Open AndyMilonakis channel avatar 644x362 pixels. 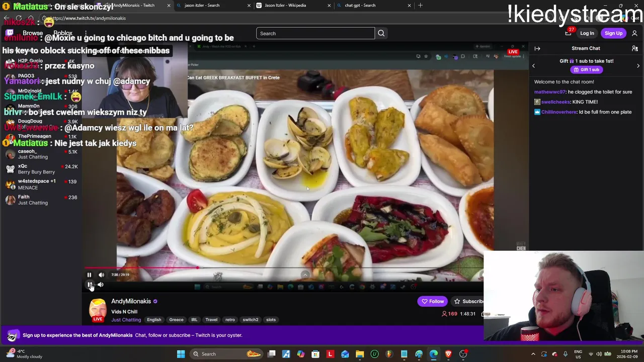point(98,310)
